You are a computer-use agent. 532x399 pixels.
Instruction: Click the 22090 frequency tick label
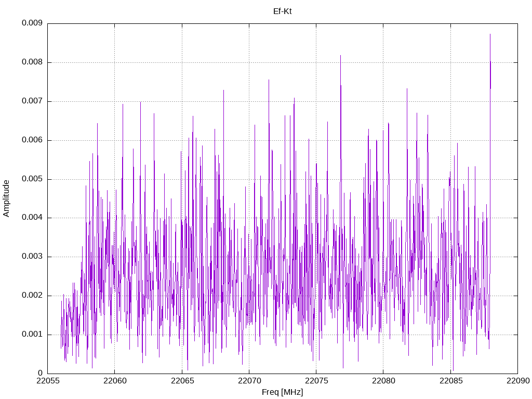tap(518, 381)
